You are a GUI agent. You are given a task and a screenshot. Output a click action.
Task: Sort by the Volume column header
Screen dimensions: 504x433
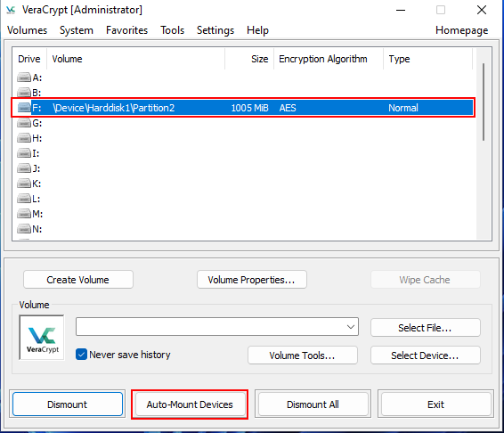click(x=135, y=59)
